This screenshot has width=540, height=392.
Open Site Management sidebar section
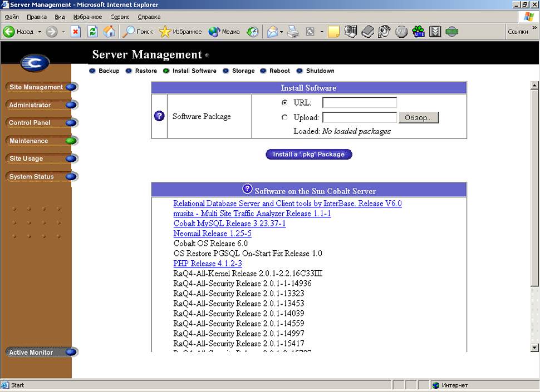pyautogui.click(x=42, y=87)
